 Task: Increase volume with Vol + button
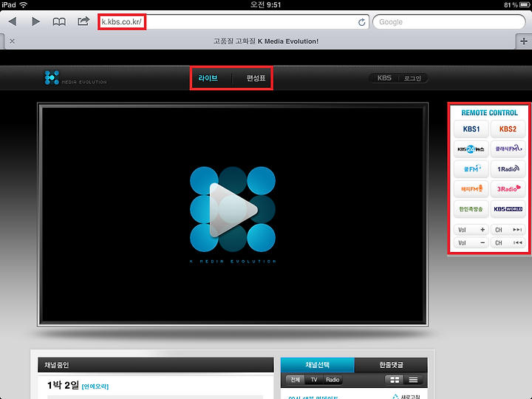(x=471, y=230)
